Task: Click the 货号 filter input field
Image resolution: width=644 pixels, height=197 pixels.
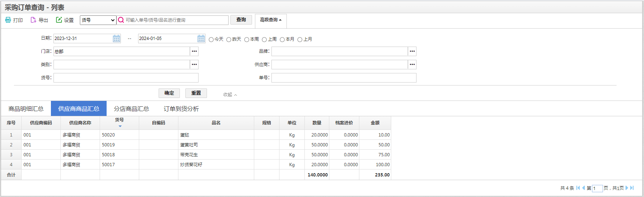Action: tap(126, 78)
